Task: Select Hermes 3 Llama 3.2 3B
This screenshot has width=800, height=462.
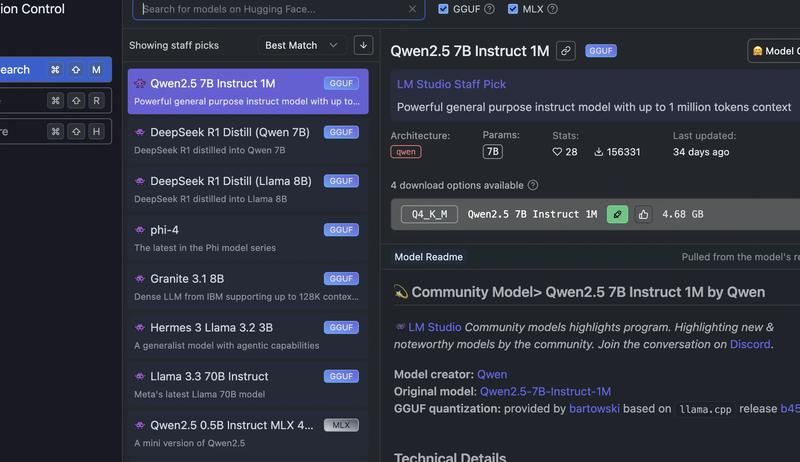Action: (x=248, y=336)
